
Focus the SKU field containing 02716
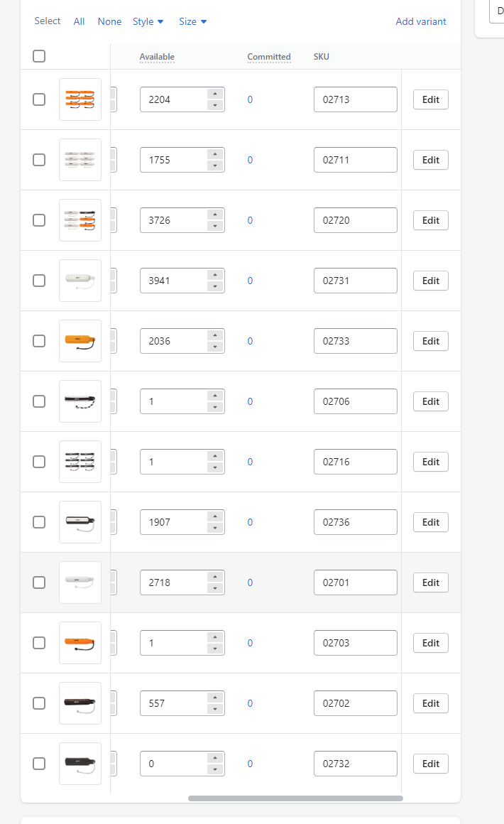[x=356, y=462]
